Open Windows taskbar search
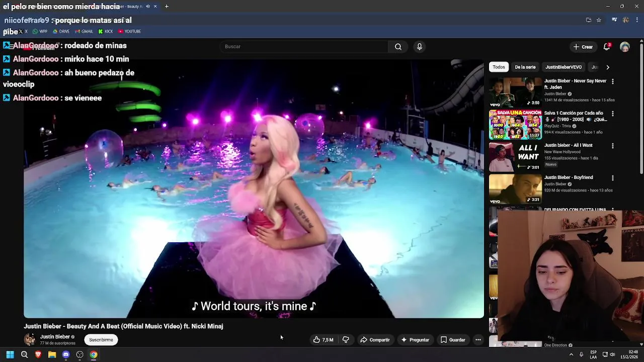644x362 pixels. pos(24,355)
